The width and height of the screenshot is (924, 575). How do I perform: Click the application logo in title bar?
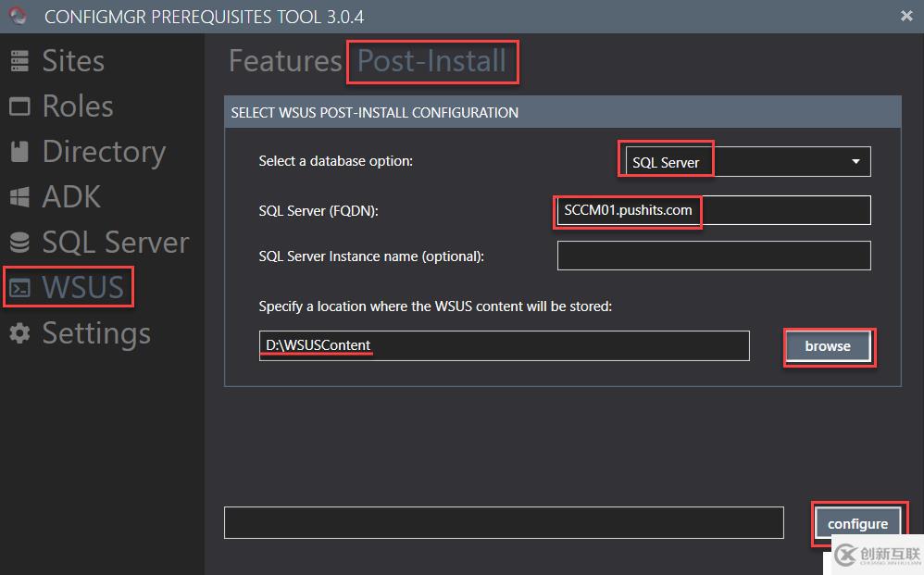[18, 16]
